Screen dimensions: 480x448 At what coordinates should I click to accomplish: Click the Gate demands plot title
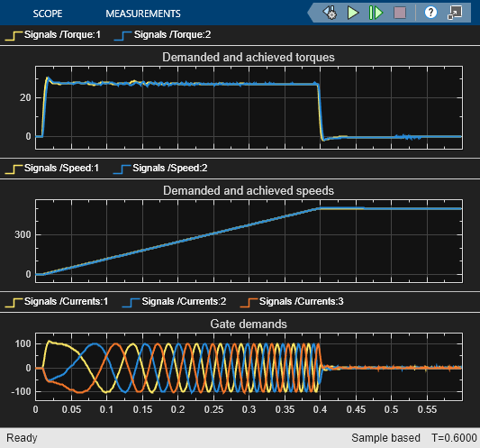249,324
